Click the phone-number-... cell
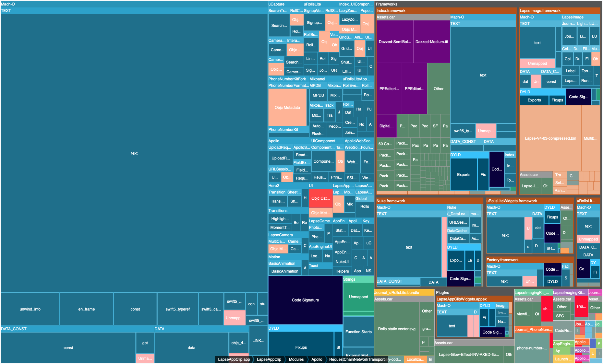The width and height of the screenshot is (603, 364). (532, 348)
